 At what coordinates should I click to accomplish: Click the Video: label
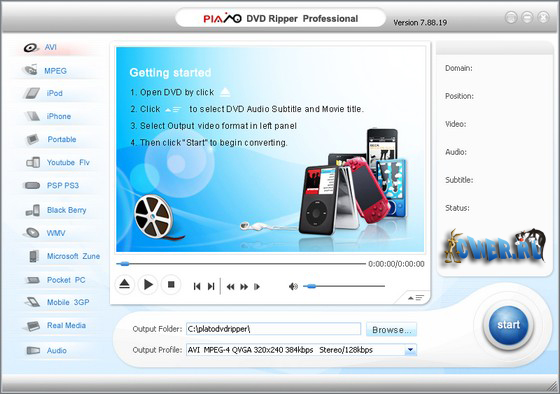click(455, 124)
